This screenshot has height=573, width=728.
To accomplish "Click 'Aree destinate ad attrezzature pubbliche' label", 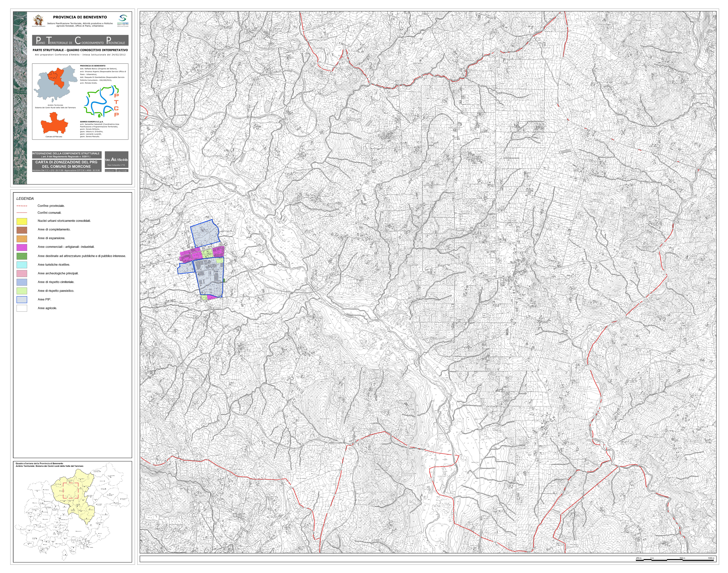I will click(x=82, y=256).
